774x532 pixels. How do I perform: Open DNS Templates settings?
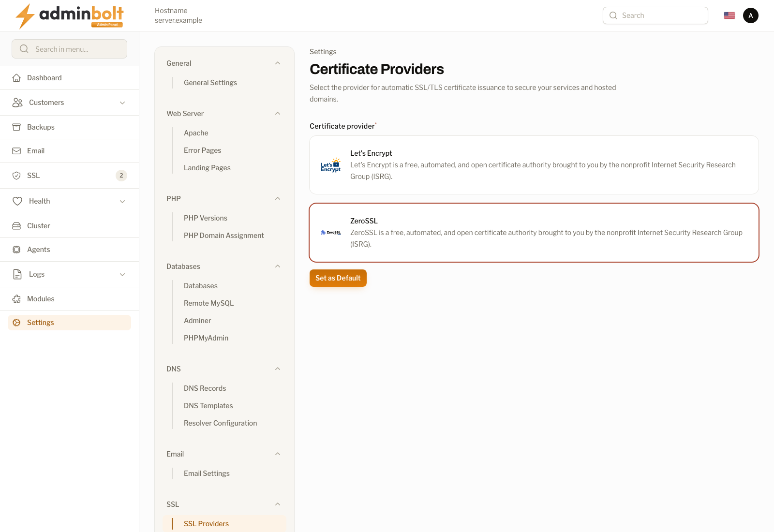(x=208, y=406)
